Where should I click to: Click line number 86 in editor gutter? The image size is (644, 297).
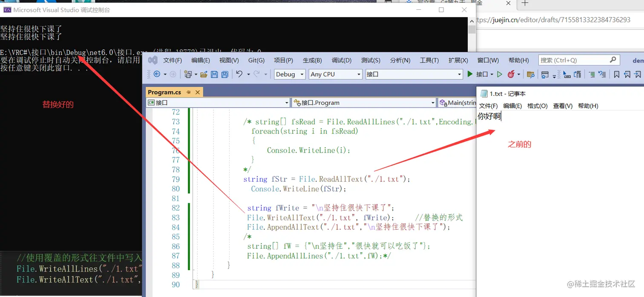(175, 246)
